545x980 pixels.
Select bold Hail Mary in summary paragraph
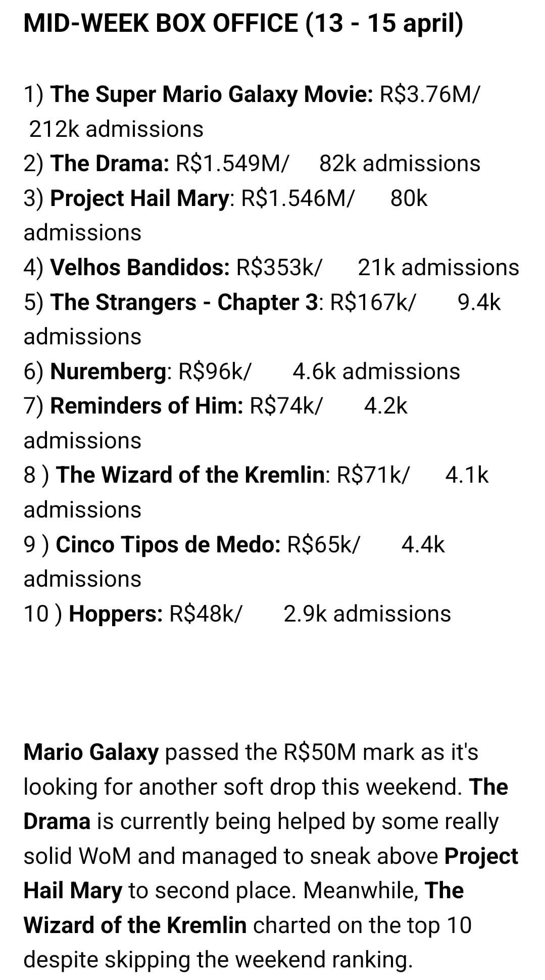pyautogui.click(x=73, y=891)
